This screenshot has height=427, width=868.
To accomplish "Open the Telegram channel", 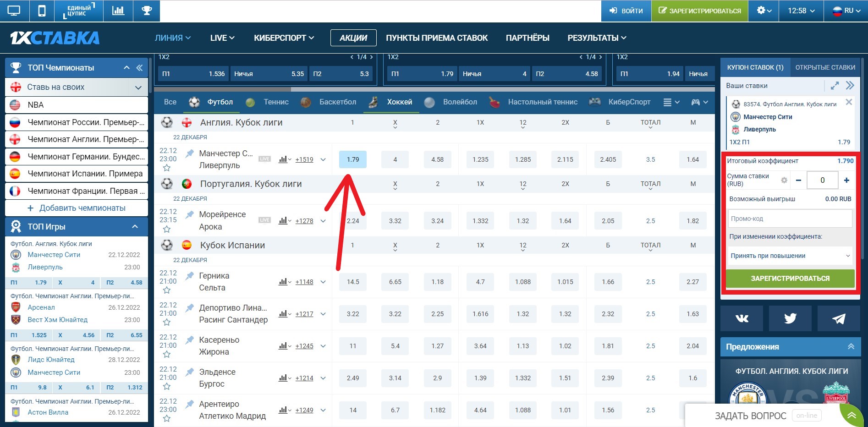I will [839, 318].
